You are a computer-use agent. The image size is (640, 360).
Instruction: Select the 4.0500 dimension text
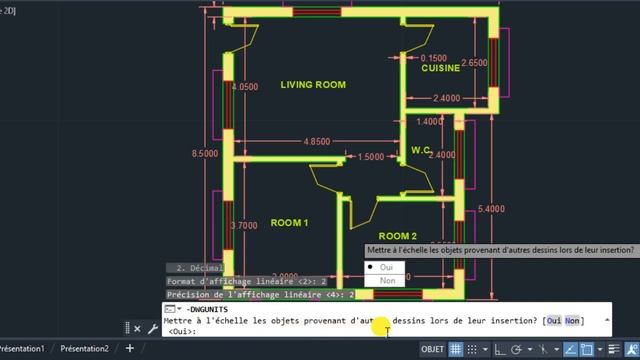[245, 87]
